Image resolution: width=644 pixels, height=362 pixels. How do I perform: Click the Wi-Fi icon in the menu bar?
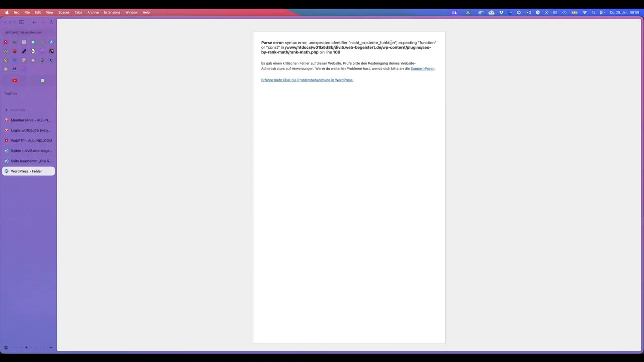click(584, 12)
